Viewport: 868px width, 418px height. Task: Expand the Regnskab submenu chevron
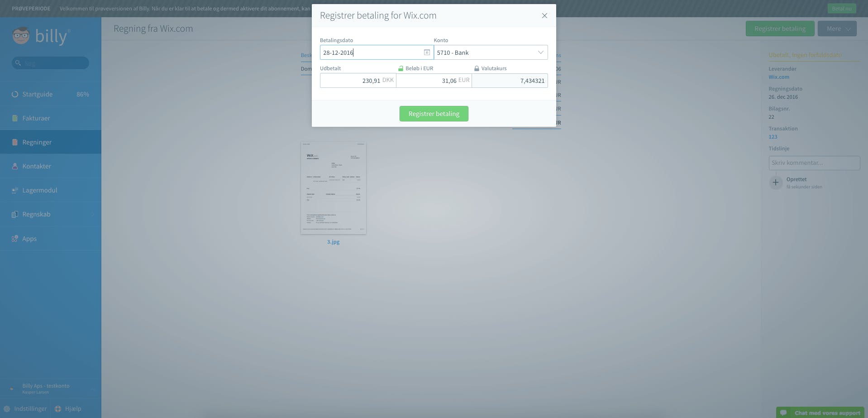point(93,214)
